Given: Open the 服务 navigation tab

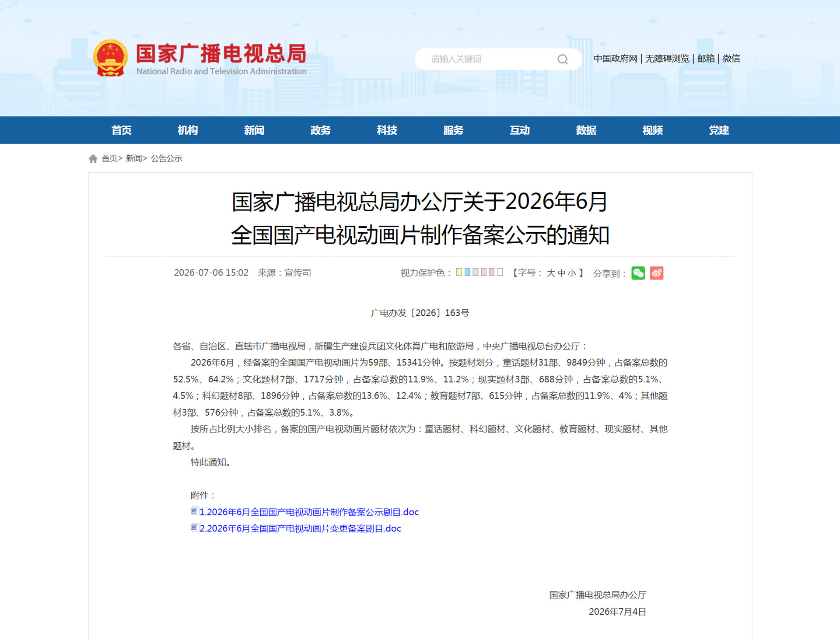Looking at the screenshot, I should (x=453, y=130).
